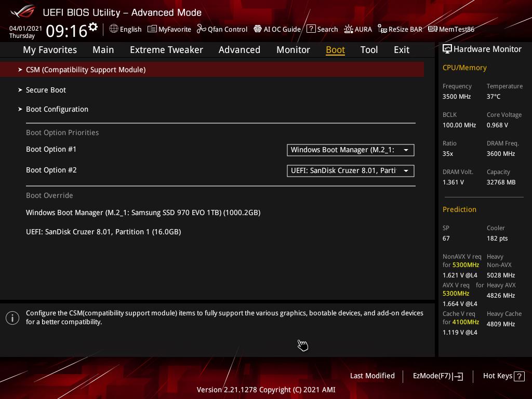Click the Last Modified button
The width and height of the screenshot is (532, 399).
click(372, 376)
